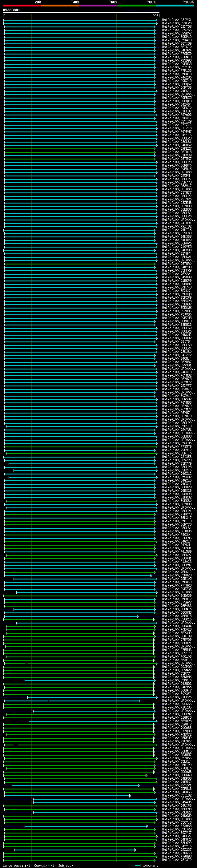Select hit label UniRef100_A9PBZ5
The width and height of the screenshot is (197, 868).
click(176, 98)
